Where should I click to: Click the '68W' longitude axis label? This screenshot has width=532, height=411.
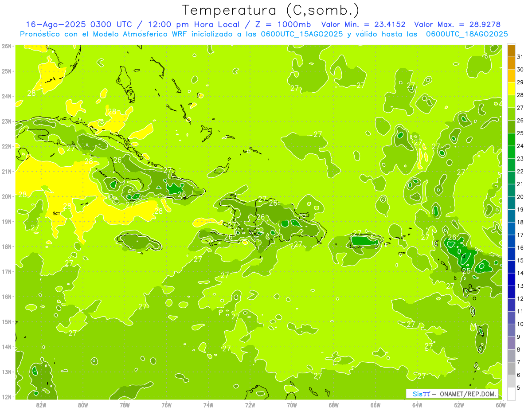(x=334, y=405)
